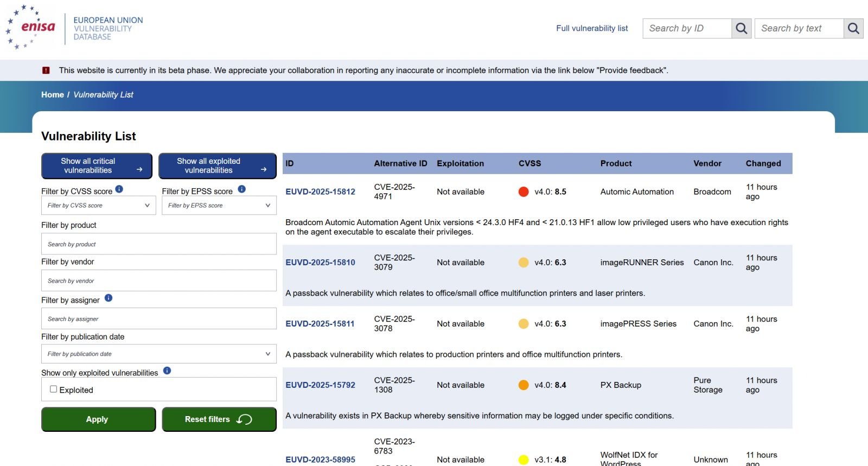Click the Vulnerability List breadcrumb
868x466 pixels.
(103, 94)
